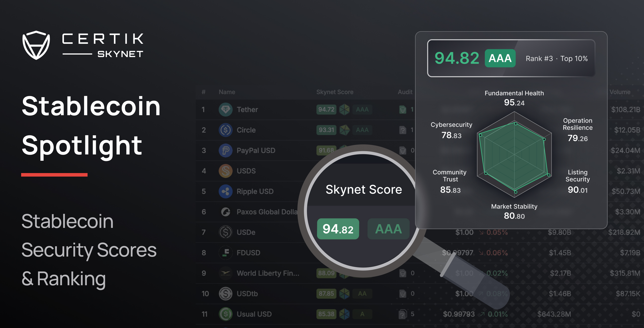Click the AAA rating badge on Circle's row

(x=362, y=130)
